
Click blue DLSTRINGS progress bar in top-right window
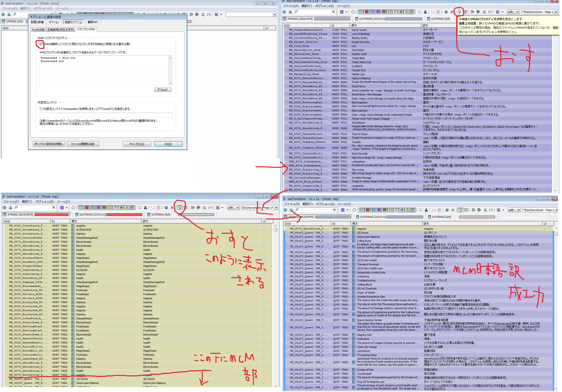[404, 19]
